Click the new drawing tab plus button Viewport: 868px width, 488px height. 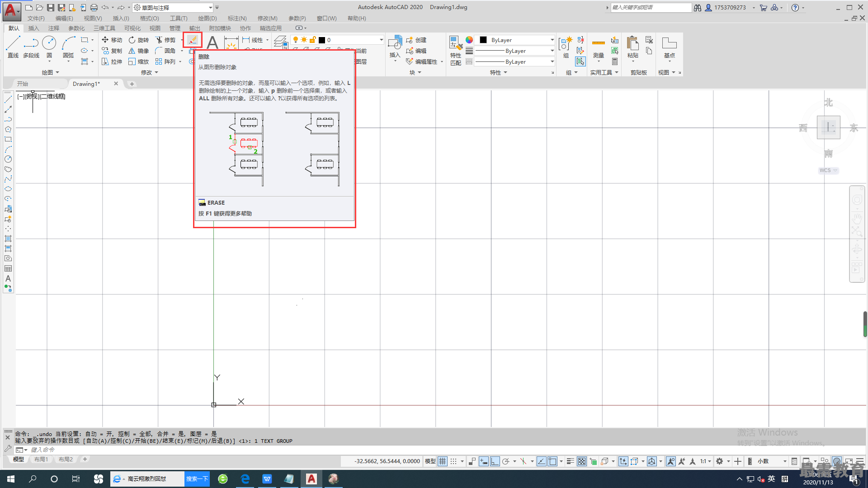(x=132, y=84)
